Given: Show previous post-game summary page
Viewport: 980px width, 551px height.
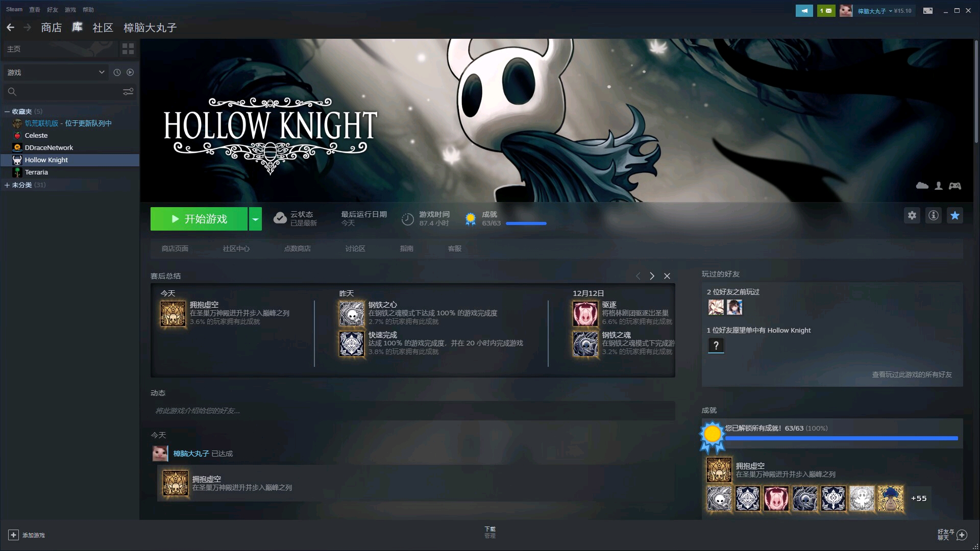Looking at the screenshot, I should pyautogui.click(x=638, y=276).
